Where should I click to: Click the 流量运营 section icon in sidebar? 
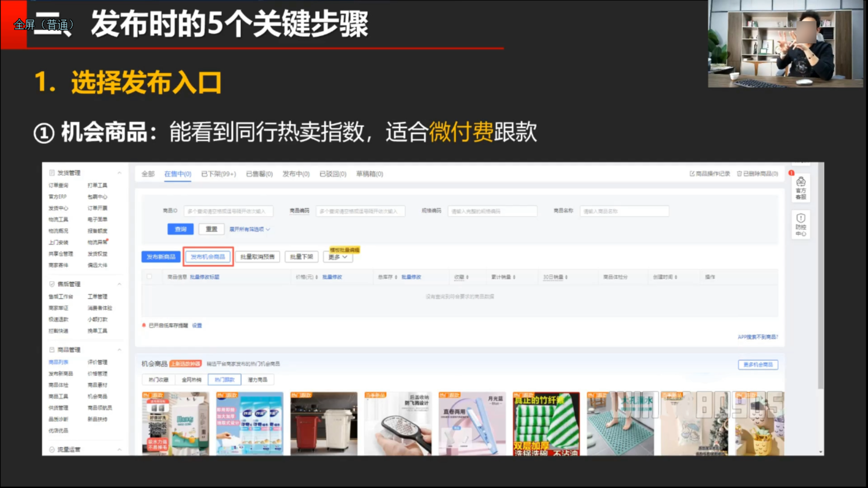[x=52, y=450]
